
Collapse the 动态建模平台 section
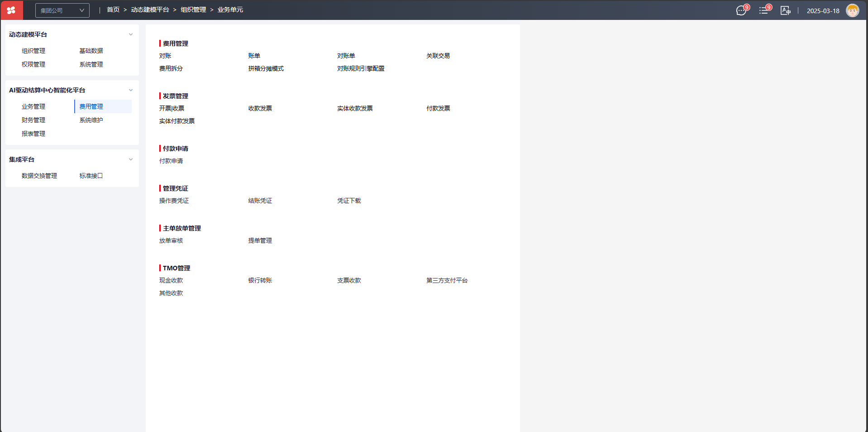131,34
